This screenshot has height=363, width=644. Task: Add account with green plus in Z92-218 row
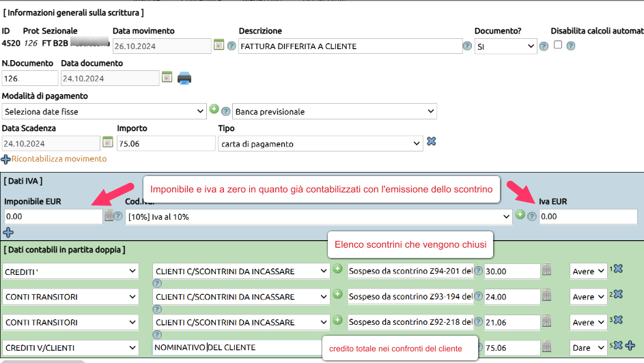(x=337, y=320)
